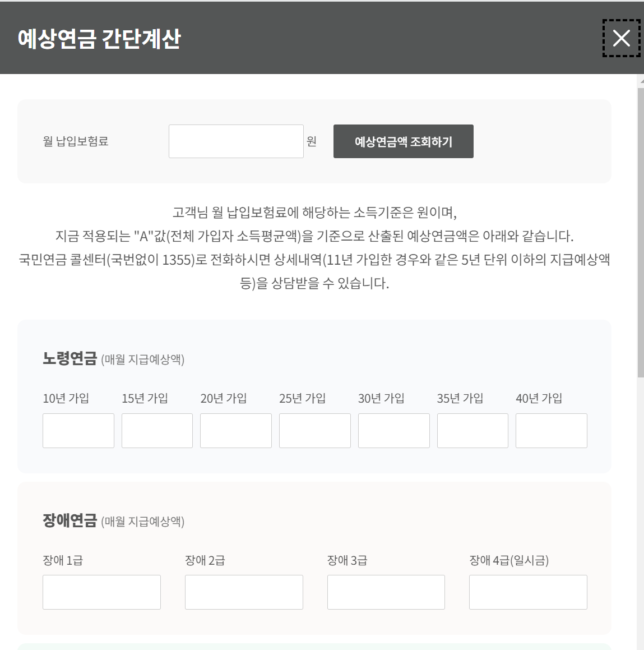Image resolution: width=644 pixels, height=650 pixels.
Task: Click the 장애 2급 amount field
Action: point(244,592)
